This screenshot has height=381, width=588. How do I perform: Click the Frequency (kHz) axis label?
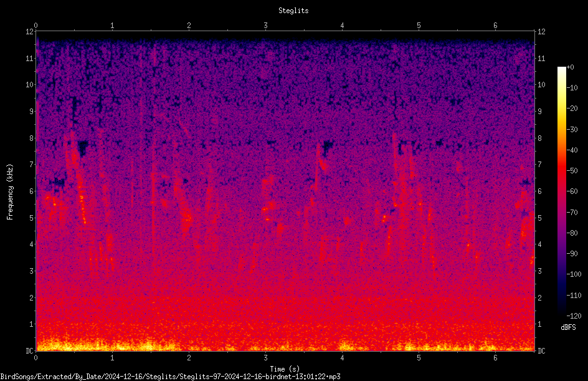(10, 192)
